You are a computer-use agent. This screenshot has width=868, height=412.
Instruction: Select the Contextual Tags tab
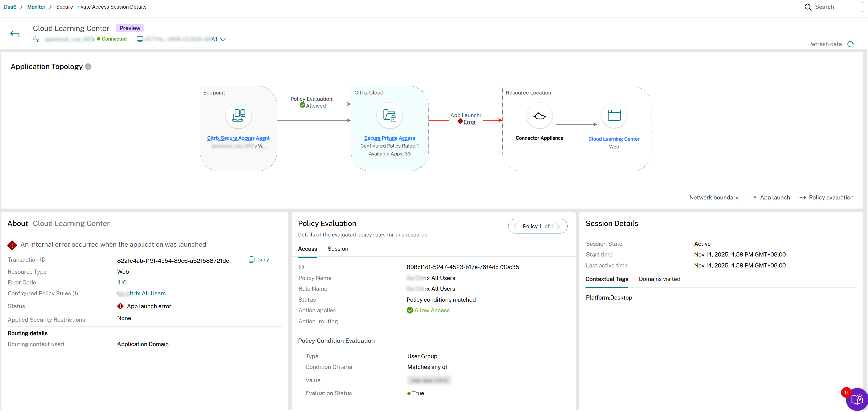coord(606,279)
